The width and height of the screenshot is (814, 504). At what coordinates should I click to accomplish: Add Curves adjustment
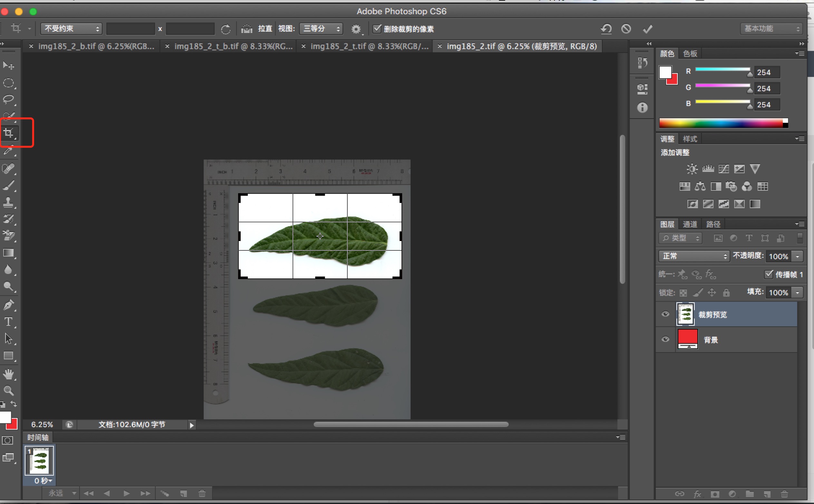[724, 169]
